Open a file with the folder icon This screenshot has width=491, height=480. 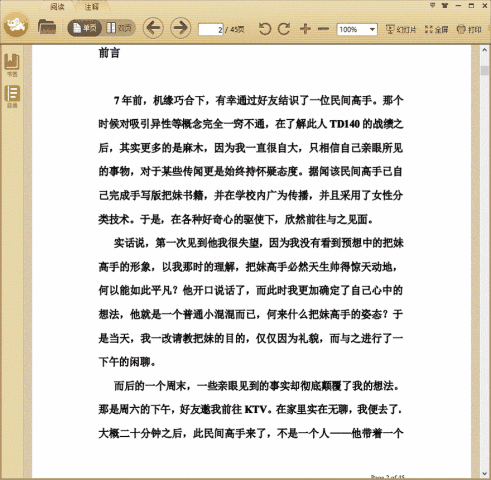point(47,27)
